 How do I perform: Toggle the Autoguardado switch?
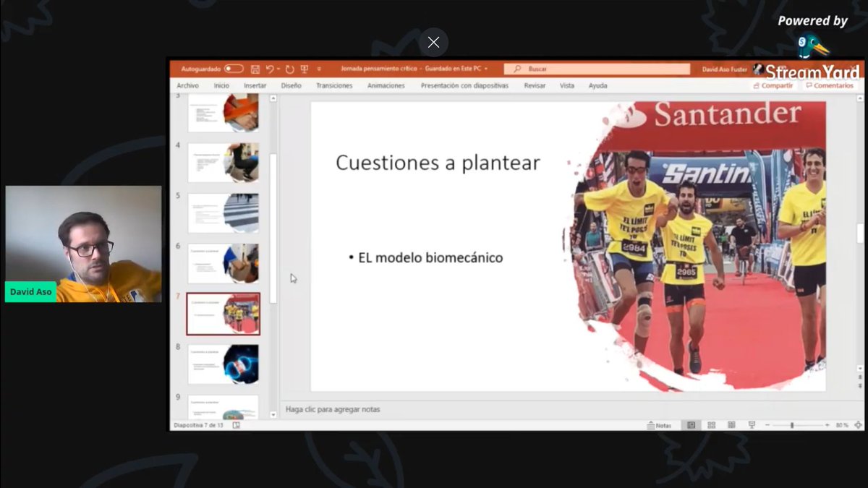click(234, 69)
